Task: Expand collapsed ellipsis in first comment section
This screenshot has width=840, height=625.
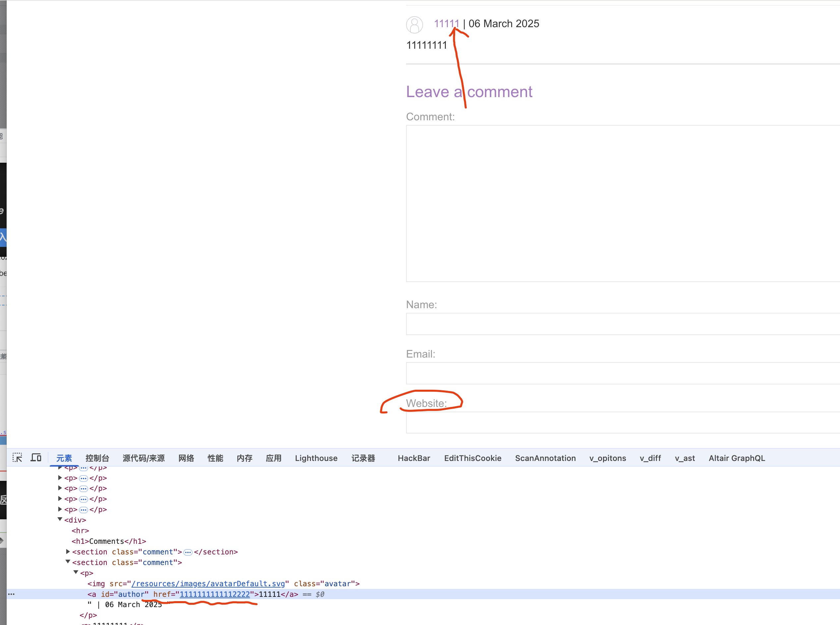Action: tap(188, 552)
